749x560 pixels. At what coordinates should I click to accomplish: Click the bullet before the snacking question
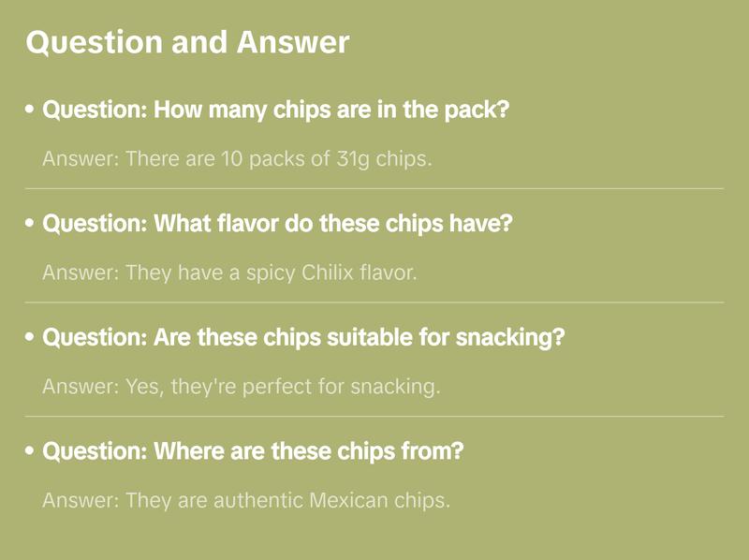coord(31,338)
